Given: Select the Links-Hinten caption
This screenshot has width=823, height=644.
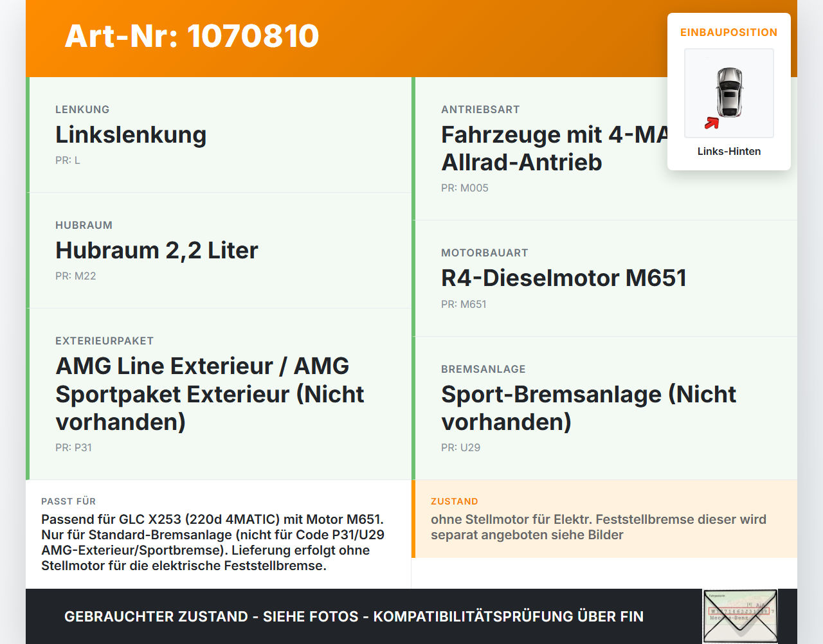Looking at the screenshot, I should click(x=729, y=151).
